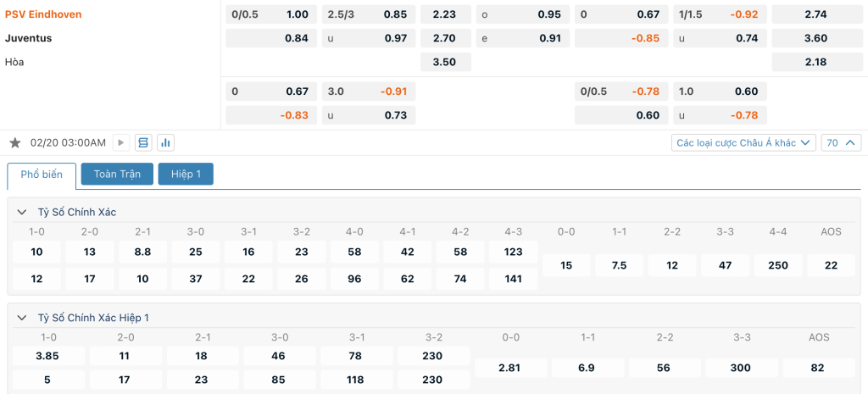Click the live stream play icon
This screenshot has height=394, width=868.
(x=120, y=143)
